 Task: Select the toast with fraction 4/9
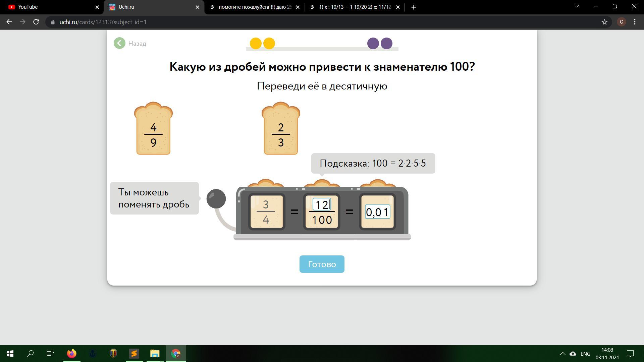[x=153, y=129]
